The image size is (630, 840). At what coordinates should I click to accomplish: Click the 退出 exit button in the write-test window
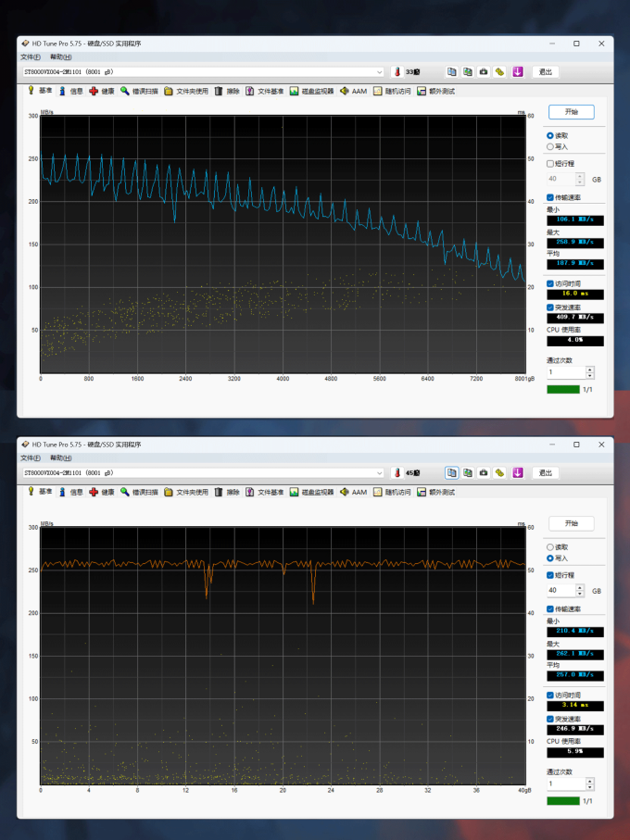[546, 472]
